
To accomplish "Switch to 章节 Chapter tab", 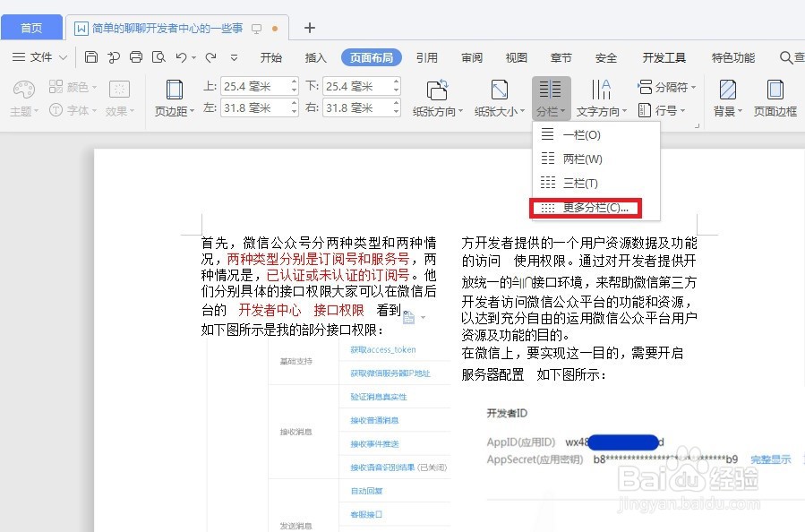I will [561, 57].
